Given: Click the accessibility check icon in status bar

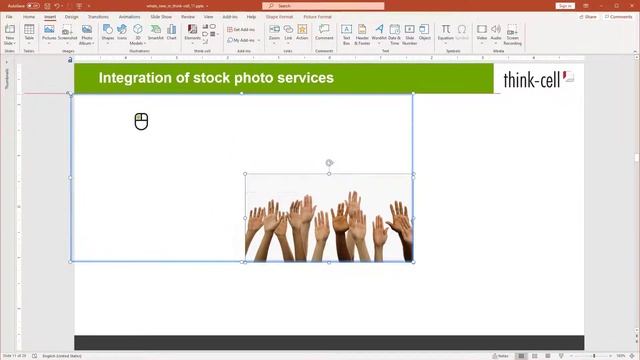Looking at the screenshot, I should [x=35, y=356].
